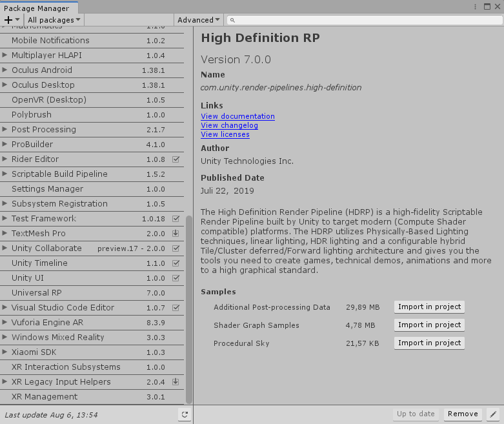Select the Unity UI package row
The width and height of the screenshot is (504, 424).
[92, 278]
